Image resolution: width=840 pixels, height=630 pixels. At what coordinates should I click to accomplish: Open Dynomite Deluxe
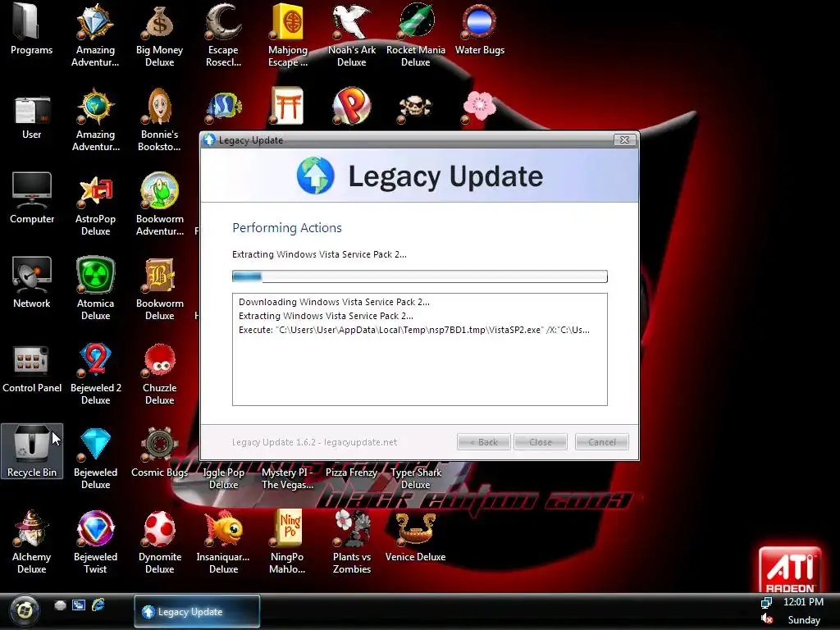click(x=159, y=542)
